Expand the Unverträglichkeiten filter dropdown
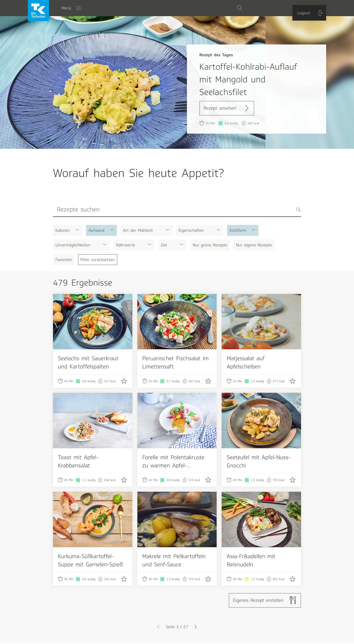The height and width of the screenshot is (644, 354). (x=81, y=245)
